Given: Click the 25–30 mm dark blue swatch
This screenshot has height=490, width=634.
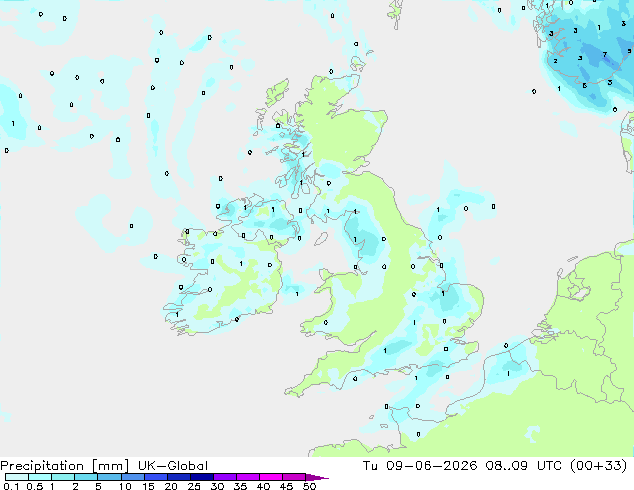Looking at the screenshot, I should tap(201, 477).
